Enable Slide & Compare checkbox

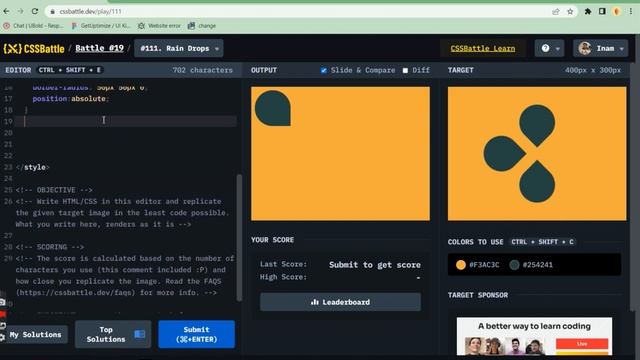pos(323,70)
